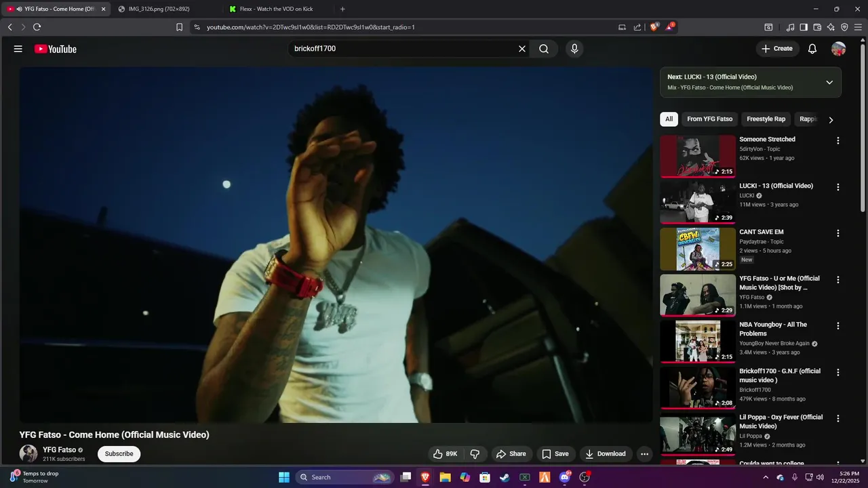The image size is (868, 488).
Task: Open options for CANT SAVE EM video
Action: (838, 233)
